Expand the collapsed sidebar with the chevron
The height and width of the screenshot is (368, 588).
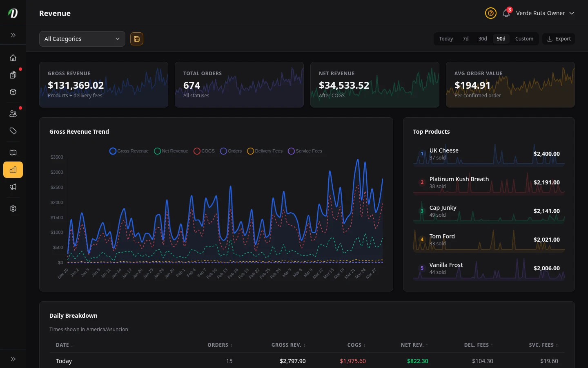point(13,35)
